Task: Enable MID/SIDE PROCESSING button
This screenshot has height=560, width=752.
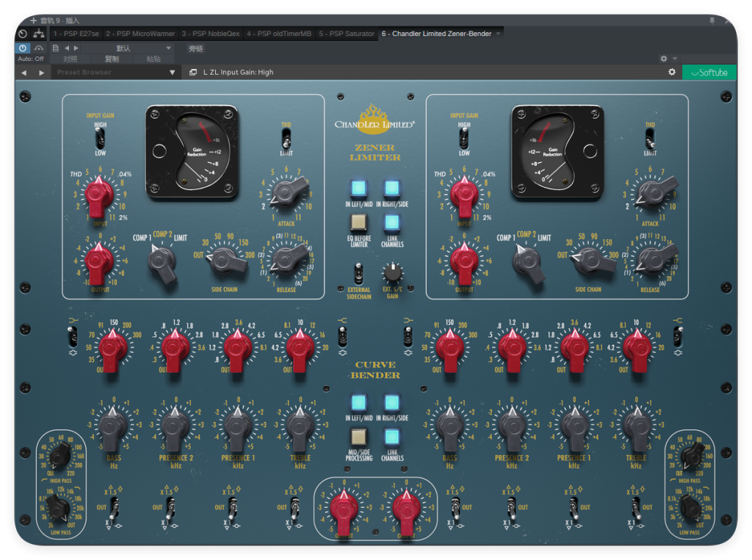Action: coord(358,437)
